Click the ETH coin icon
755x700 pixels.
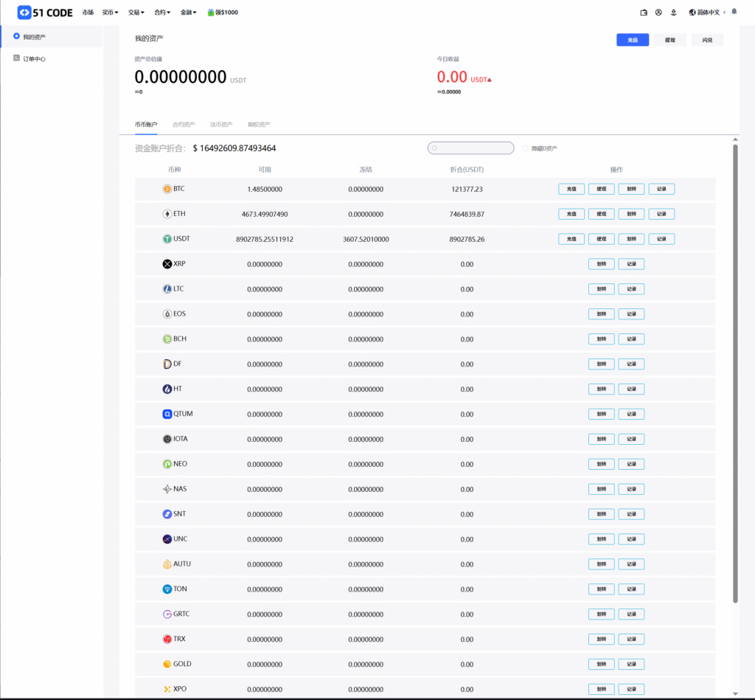pyautogui.click(x=167, y=214)
